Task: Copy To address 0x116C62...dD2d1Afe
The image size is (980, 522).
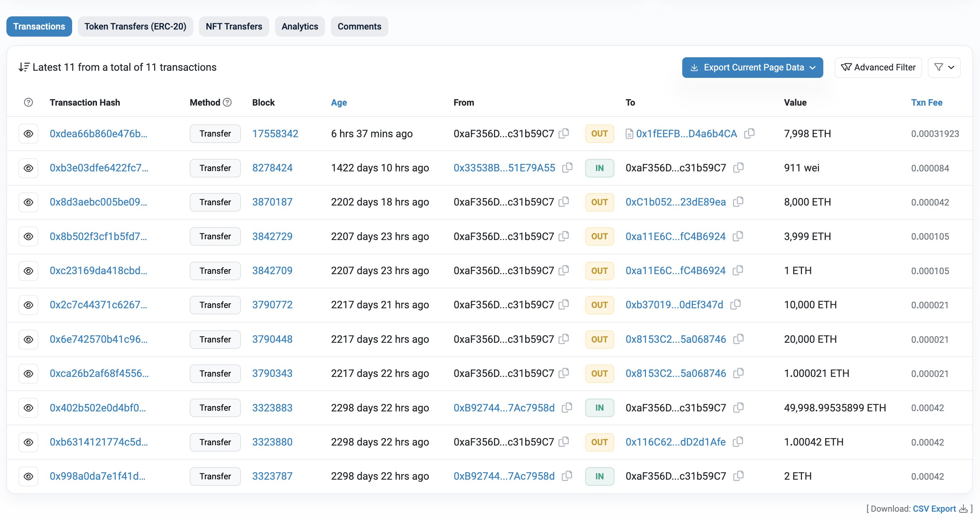Action: pos(738,442)
